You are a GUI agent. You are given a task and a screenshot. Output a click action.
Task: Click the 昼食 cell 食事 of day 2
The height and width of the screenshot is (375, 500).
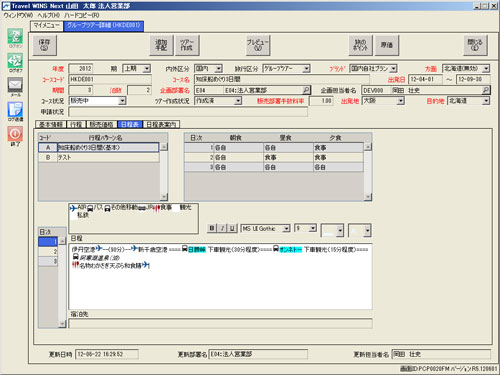(x=288, y=157)
